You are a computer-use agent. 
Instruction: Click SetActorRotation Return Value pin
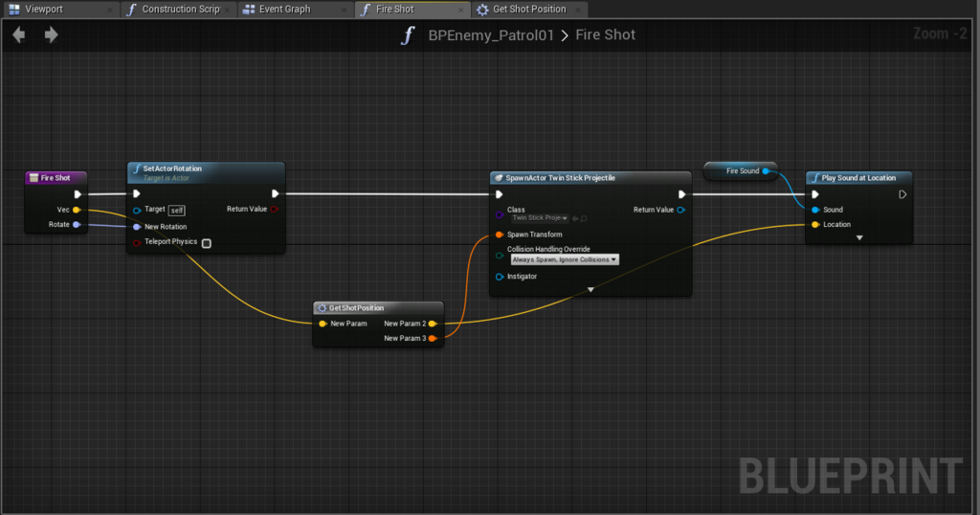tap(275, 209)
